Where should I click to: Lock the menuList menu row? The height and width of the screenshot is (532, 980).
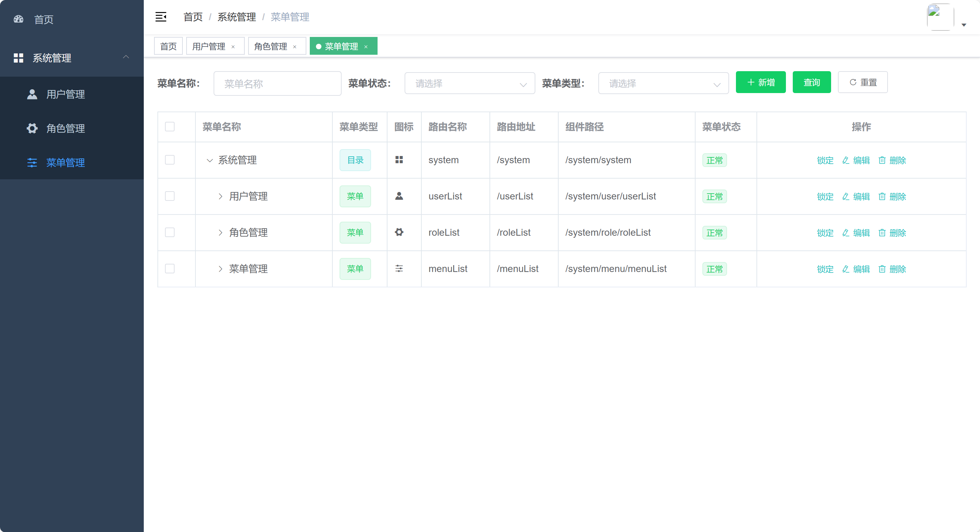point(825,269)
